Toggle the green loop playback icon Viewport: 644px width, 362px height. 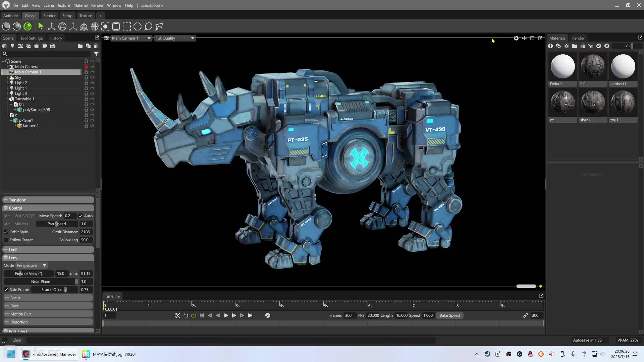(x=194, y=315)
